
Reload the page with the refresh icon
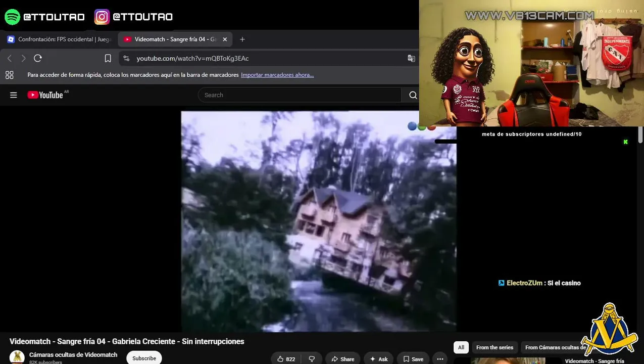tap(37, 58)
